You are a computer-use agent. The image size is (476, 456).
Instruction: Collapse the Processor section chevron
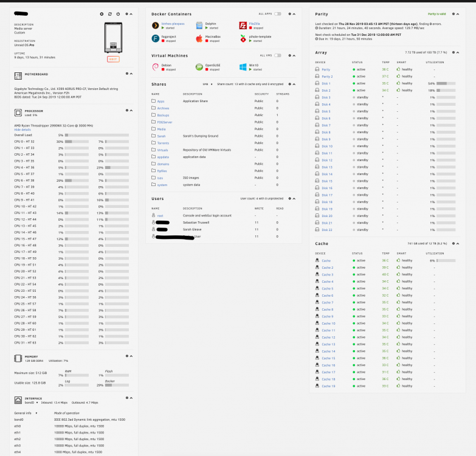(x=131, y=110)
